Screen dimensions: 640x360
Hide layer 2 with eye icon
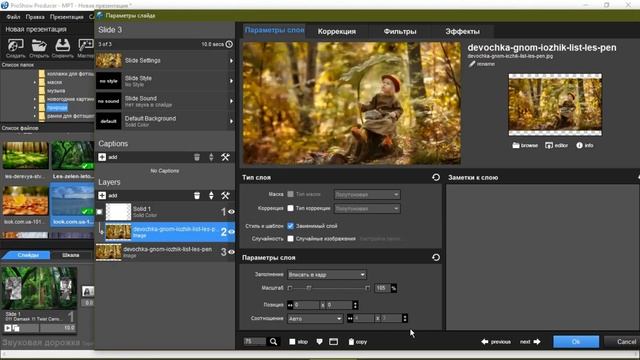231,231
